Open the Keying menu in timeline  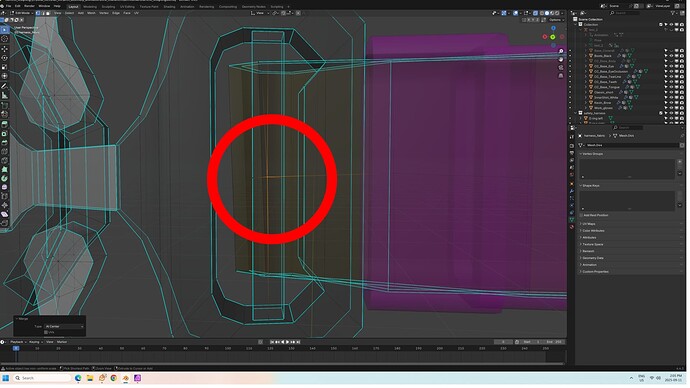(35, 343)
